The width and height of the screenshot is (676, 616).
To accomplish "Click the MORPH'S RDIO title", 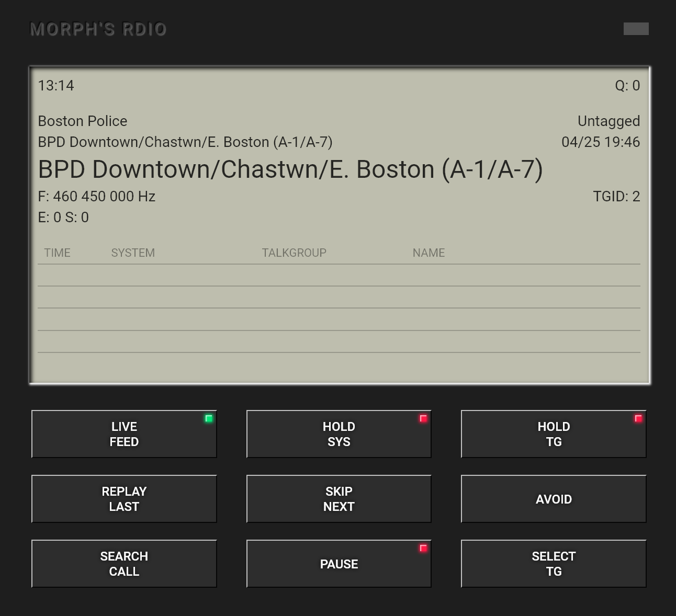I will point(98,29).
